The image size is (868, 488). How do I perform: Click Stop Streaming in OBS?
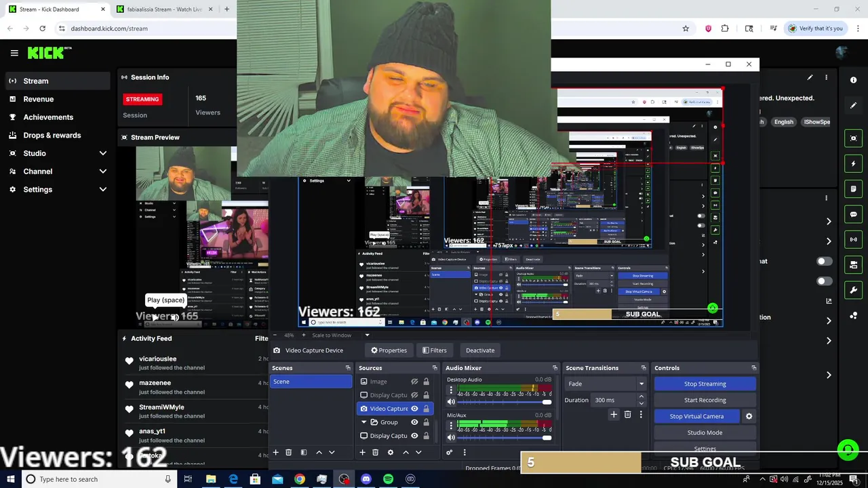[x=705, y=384]
